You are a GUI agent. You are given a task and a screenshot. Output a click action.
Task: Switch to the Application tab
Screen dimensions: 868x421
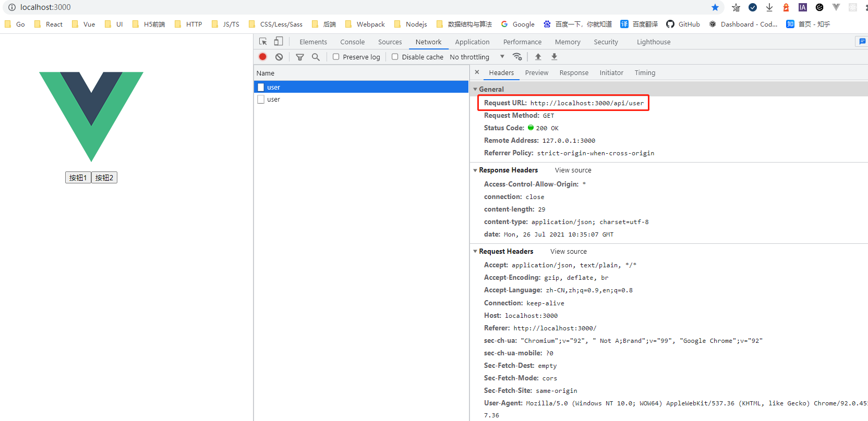[x=472, y=42]
